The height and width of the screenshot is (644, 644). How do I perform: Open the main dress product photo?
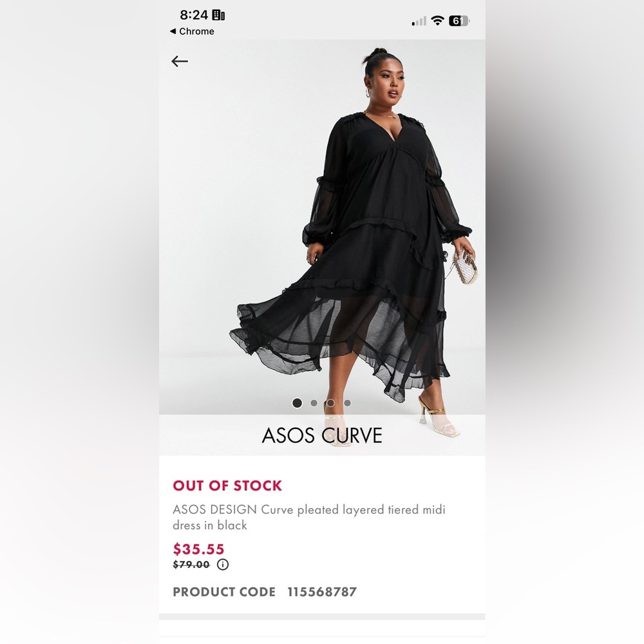coord(322,227)
